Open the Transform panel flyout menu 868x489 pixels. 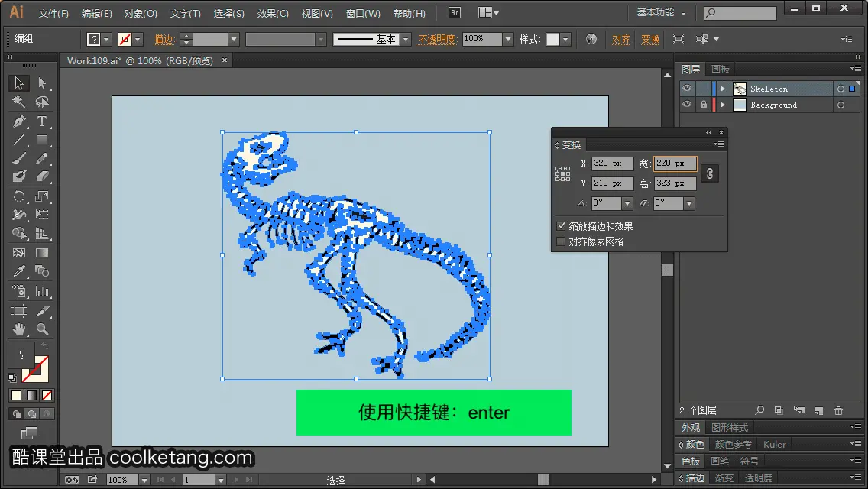click(x=718, y=144)
